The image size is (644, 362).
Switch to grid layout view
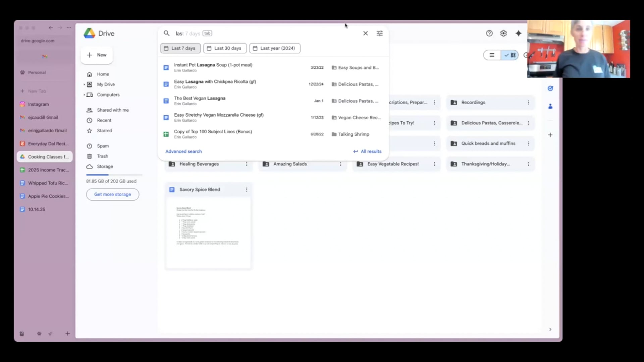click(x=511, y=55)
